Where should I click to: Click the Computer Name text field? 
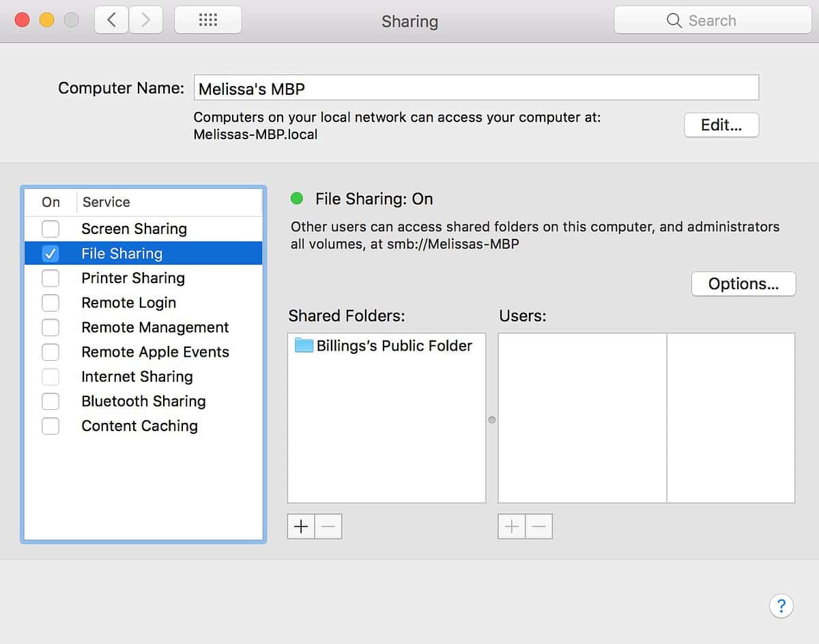point(476,89)
